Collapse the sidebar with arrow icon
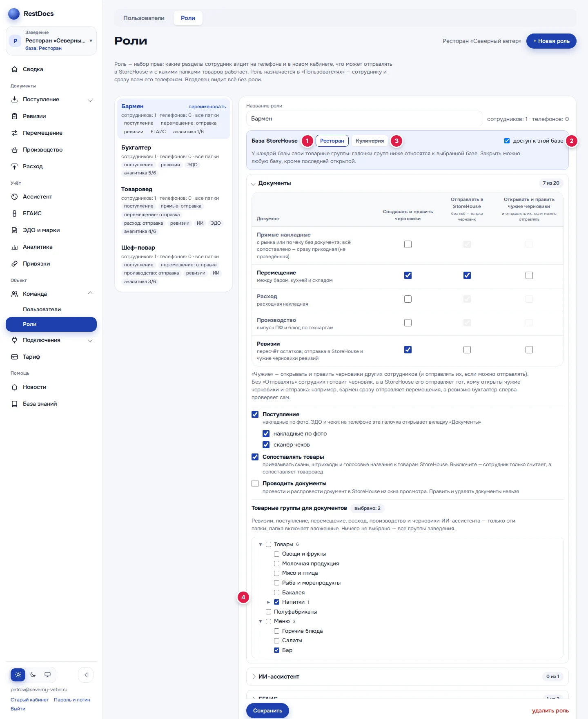 coord(86,675)
